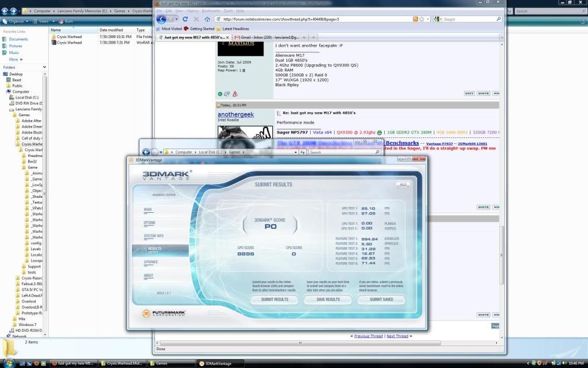Close the Gmail Inbox tab
This screenshot has height=368, width=588.
[304, 37]
